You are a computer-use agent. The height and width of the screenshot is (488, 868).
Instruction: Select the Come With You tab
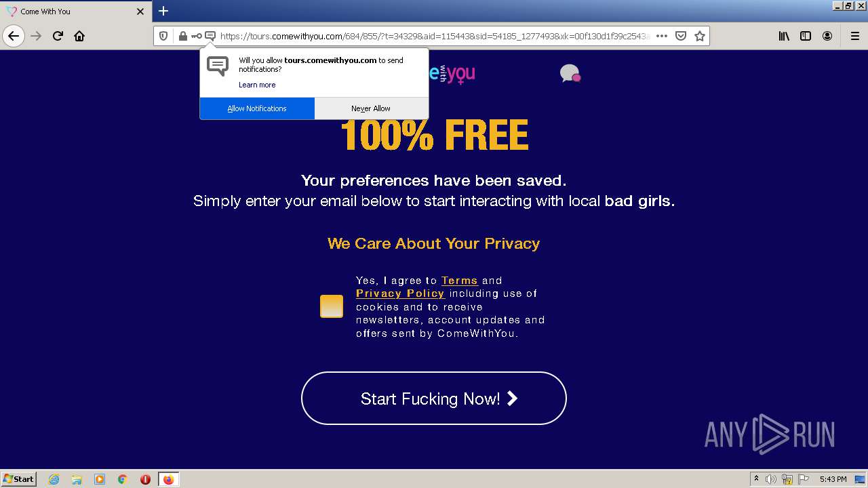pos(75,12)
